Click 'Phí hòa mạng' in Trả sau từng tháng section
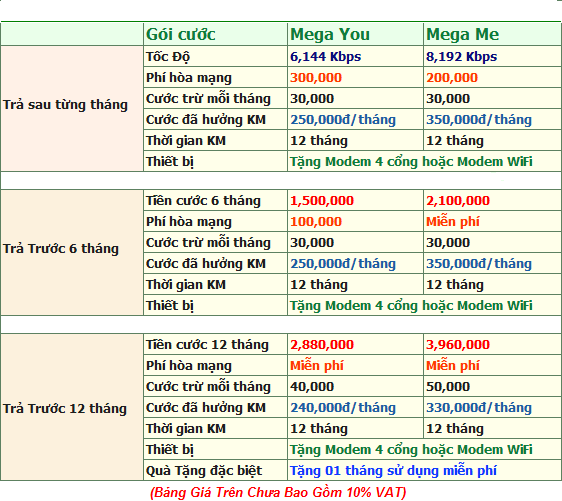Viewport: 562px width, 501px height. tap(189, 78)
